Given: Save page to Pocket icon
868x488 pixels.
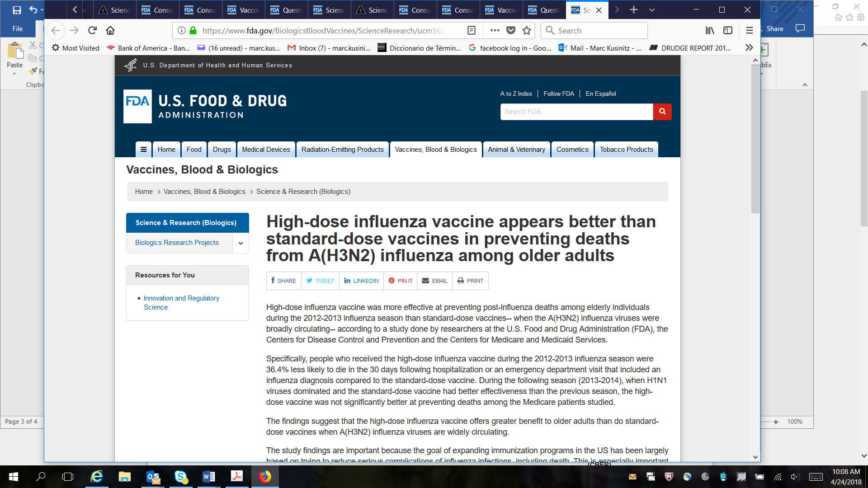Looking at the screenshot, I should click(511, 30).
